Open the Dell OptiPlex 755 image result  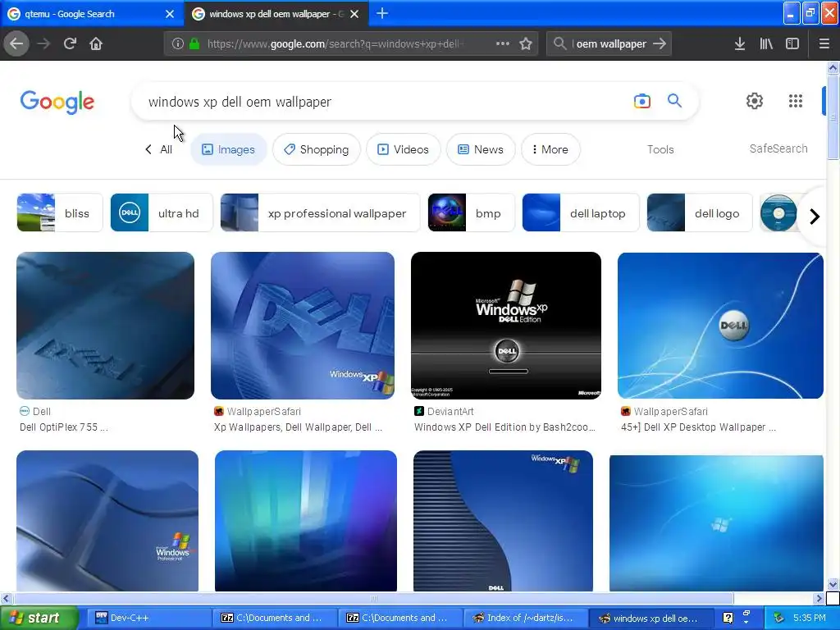(106, 325)
